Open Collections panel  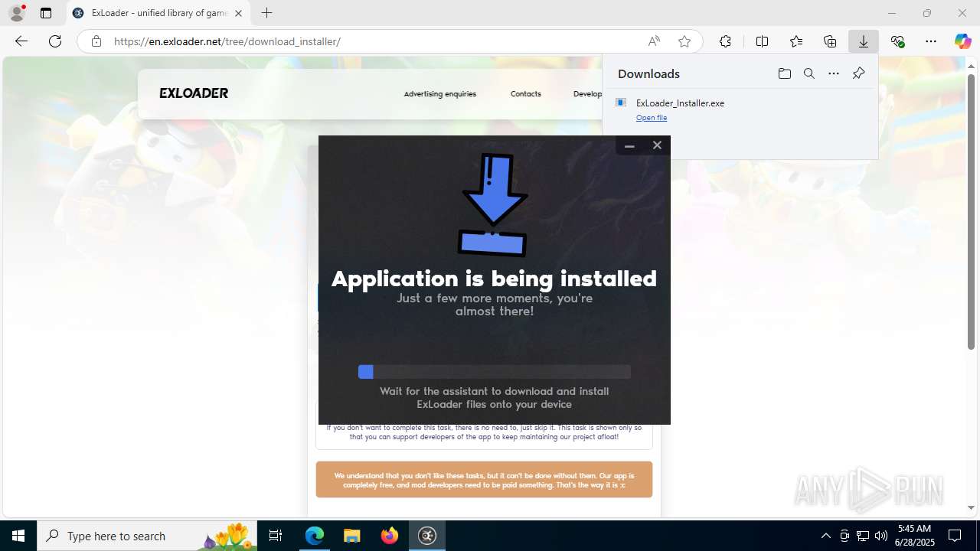pos(830,41)
